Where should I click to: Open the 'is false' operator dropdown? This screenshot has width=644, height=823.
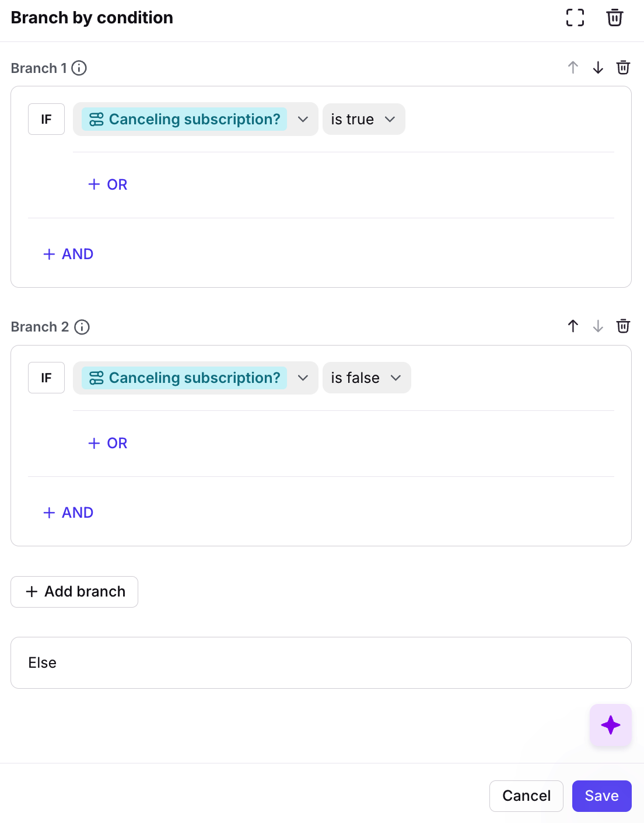366,378
